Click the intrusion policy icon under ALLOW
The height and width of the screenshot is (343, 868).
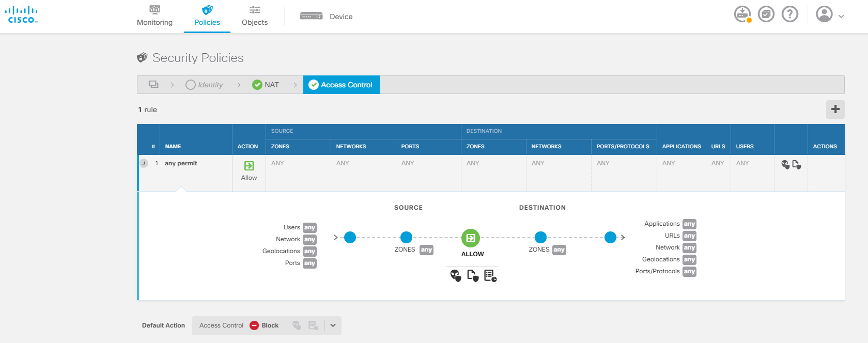click(x=455, y=275)
